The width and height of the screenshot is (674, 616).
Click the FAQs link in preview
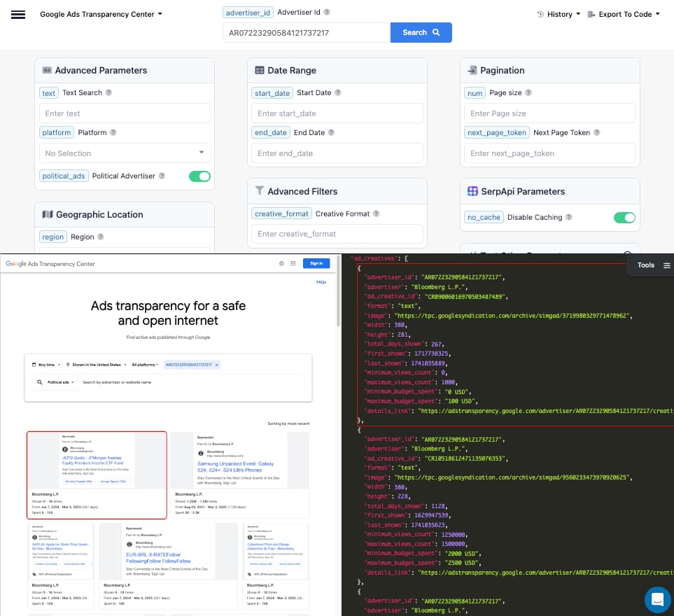pyautogui.click(x=321, y=282)
